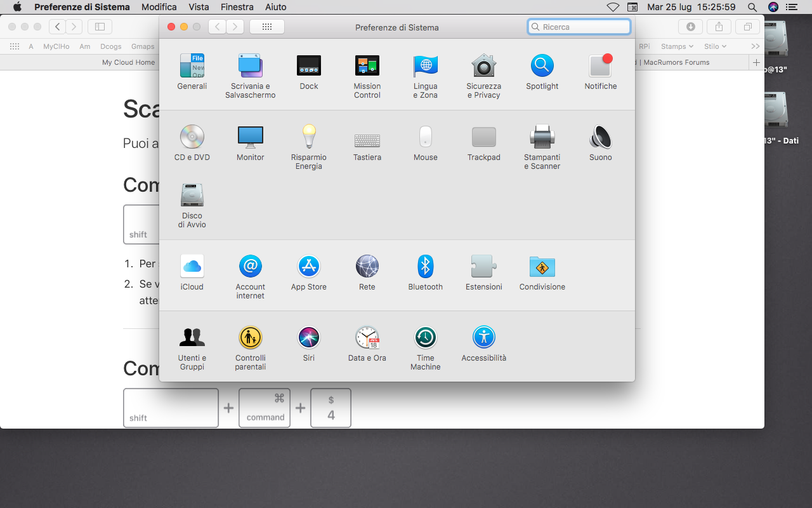Viewport: 812px width, 508px height.
Task: Open the Dock preferences pane
Action: tap(309, 72)
